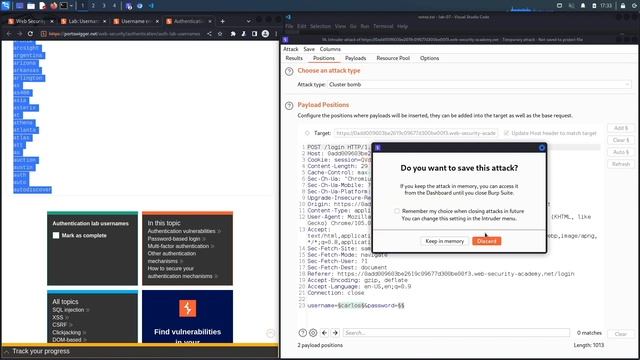Click the Keep in memory button

[x=444, y=241]
